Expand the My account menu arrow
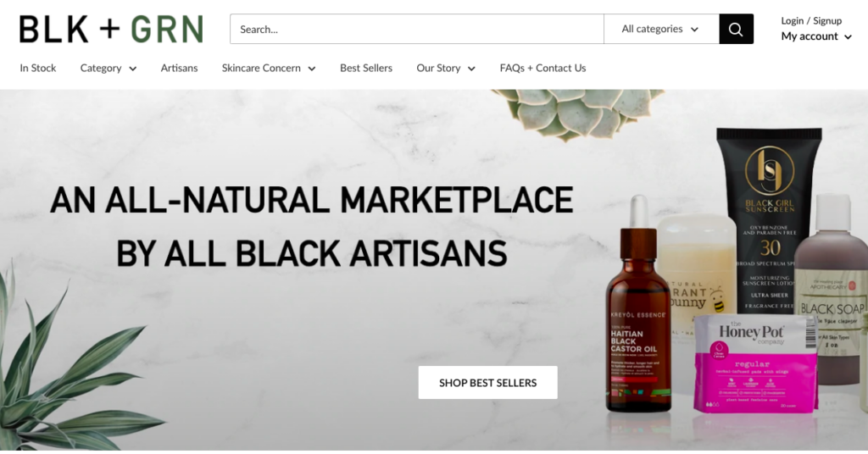 [x=848, y=37]
